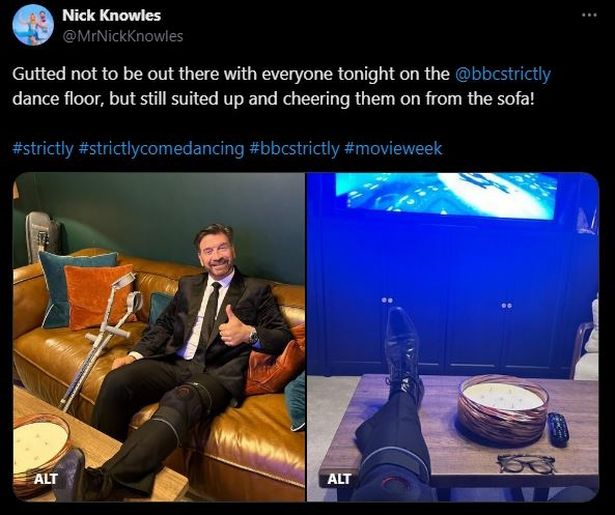
Task: Open Nick Knowles' profile avatar
Action: click(33, 24)
